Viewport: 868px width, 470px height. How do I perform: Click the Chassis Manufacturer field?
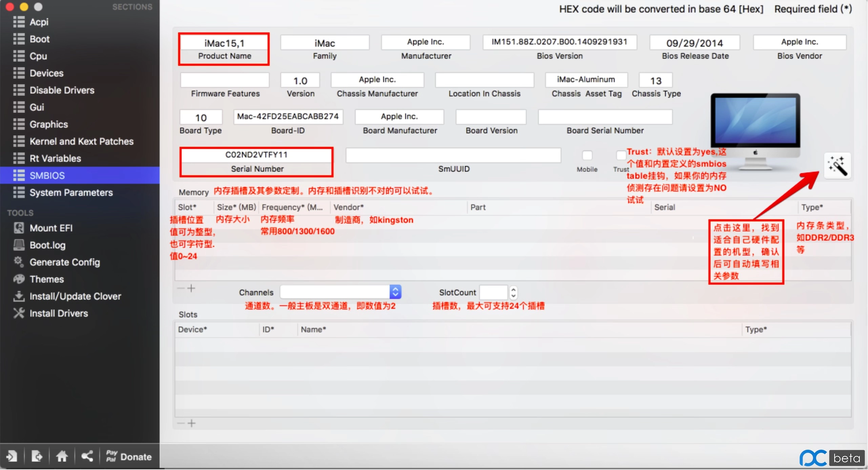pos(377,80)
